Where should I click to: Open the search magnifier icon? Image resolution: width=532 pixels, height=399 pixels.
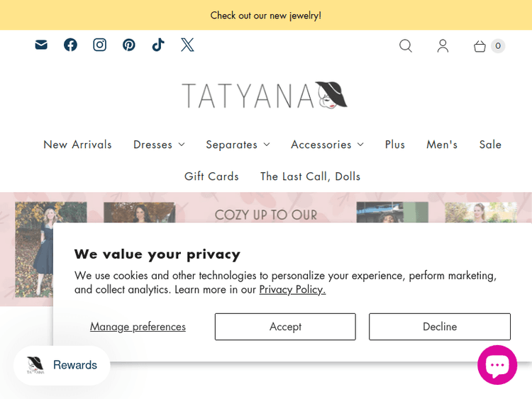tap(406, 46)
